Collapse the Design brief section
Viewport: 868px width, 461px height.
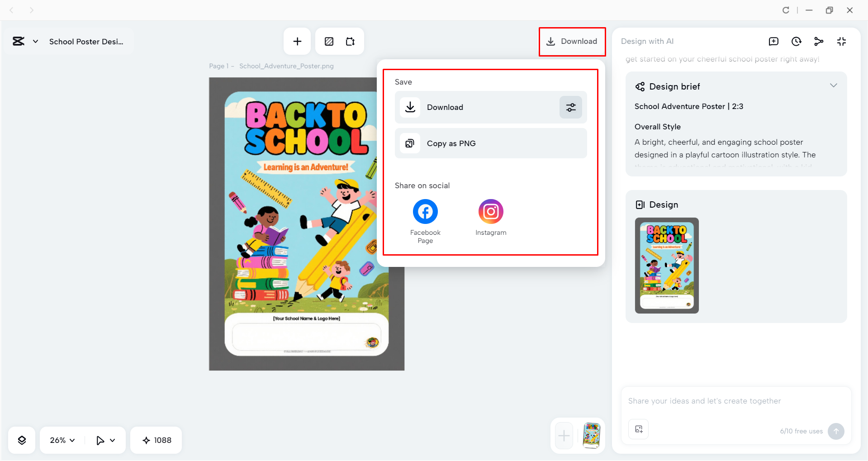pyautogui.click(x=834, y=85)
